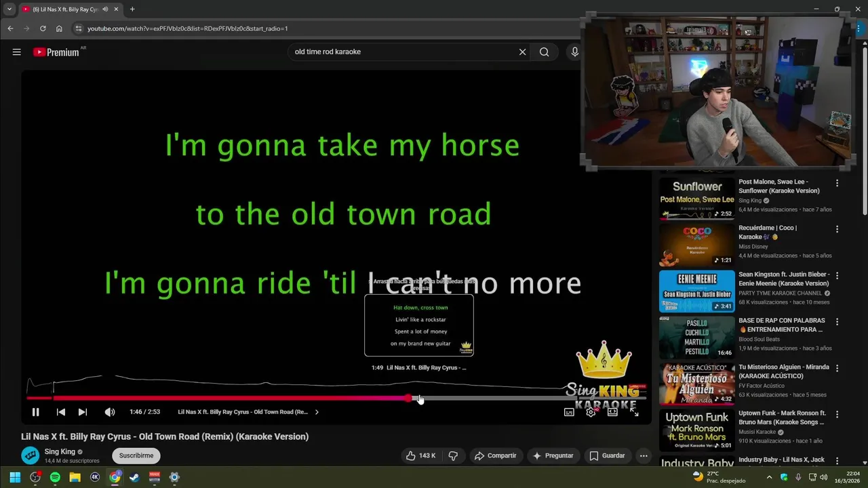
Task: Clear the search box text with X
Action: pos(522,52)
